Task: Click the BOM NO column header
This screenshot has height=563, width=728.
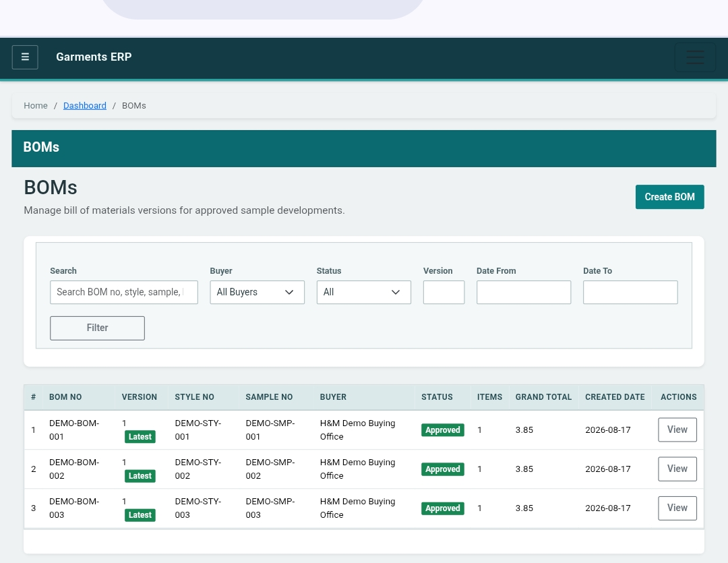Action: tap(65, 397)
